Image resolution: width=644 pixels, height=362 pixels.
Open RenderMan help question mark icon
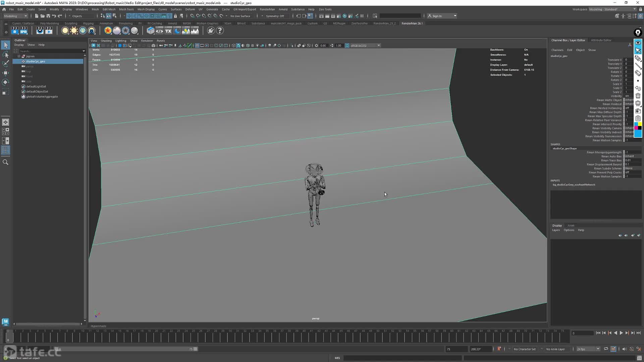pos(220,31)
